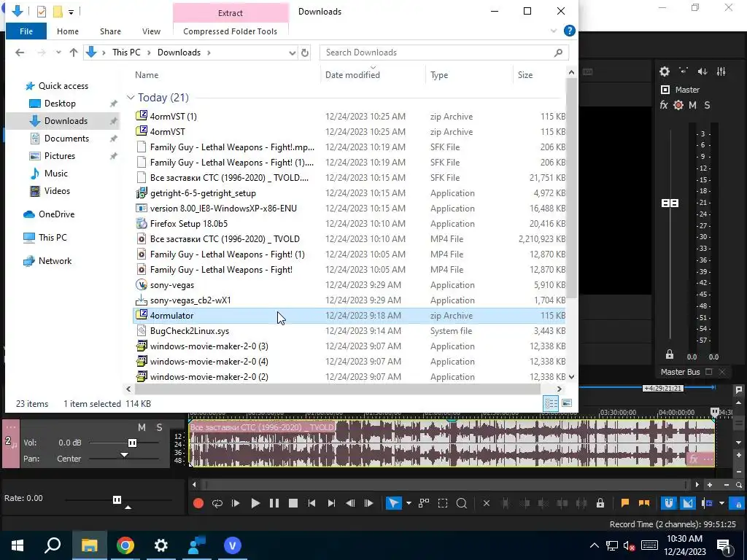Step to next frame

click(x=368, y=503)
